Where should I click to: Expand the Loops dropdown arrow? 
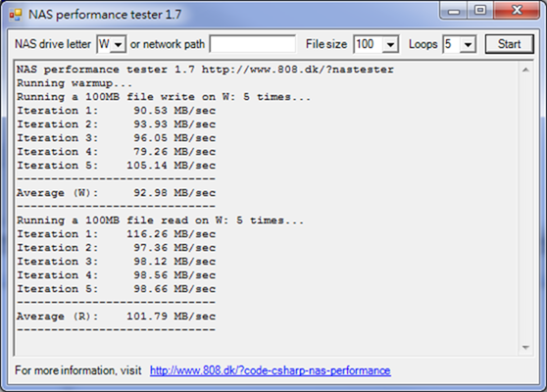pyautogui.click(x=468, y=45)
